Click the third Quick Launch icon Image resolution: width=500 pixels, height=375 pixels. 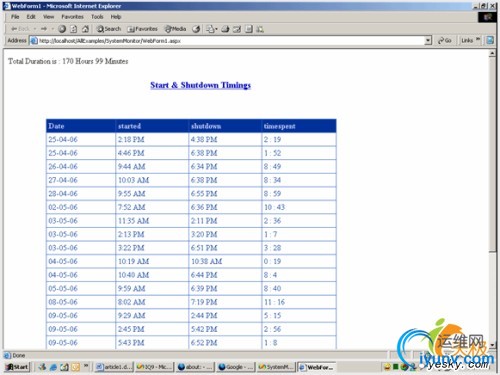coord(64,367)
